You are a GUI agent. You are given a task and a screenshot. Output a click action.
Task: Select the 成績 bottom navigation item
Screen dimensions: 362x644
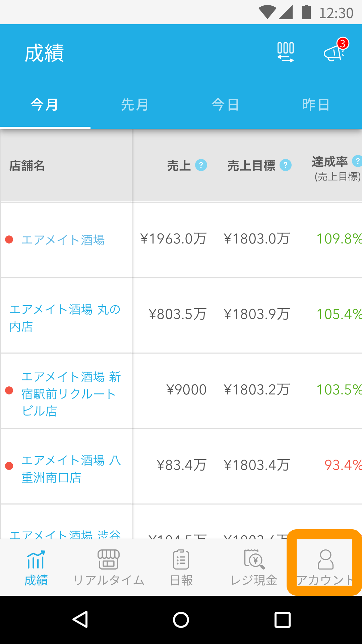tap(36, 567)
